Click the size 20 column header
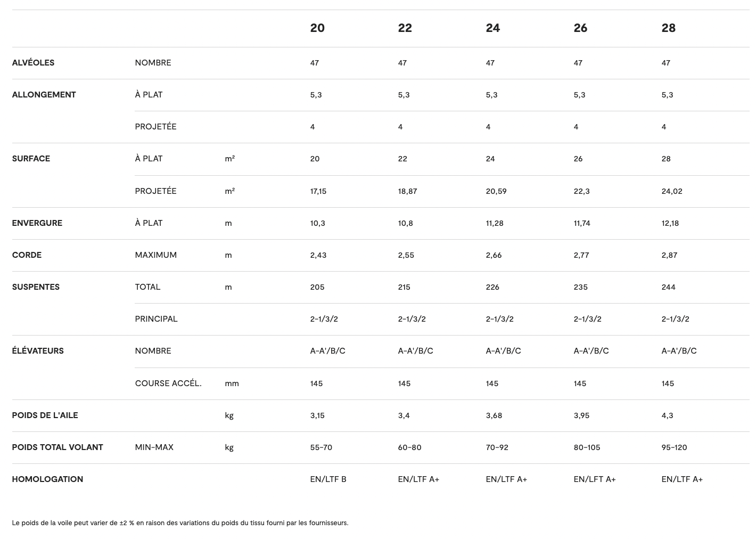The height and width of the screenshot is (539, 756). pos(317,28)
